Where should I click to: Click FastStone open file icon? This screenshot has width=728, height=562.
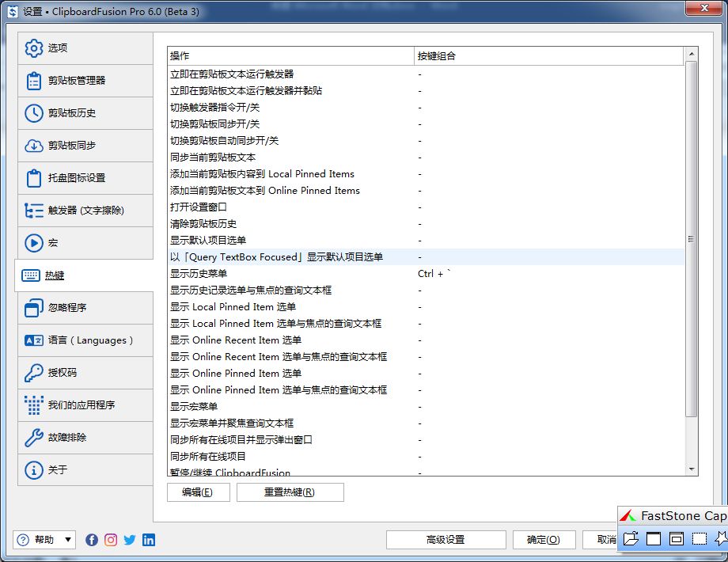tap(631, 538)
